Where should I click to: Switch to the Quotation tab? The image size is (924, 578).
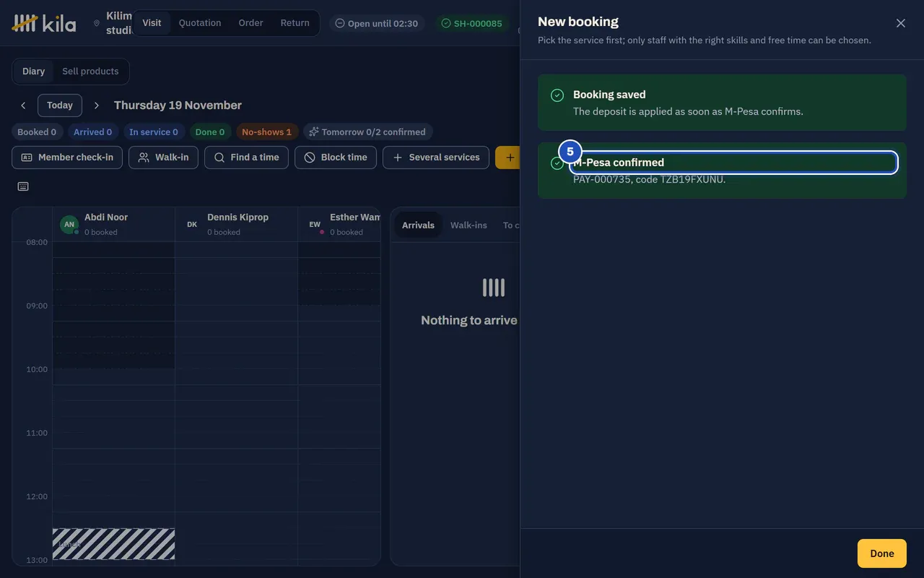click(200, 23)
